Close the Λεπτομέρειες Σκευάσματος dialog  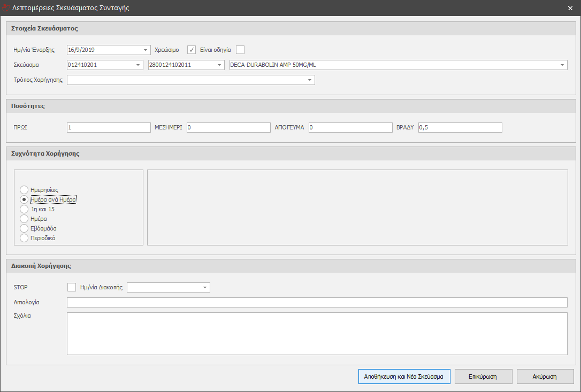tap(570, 8)
